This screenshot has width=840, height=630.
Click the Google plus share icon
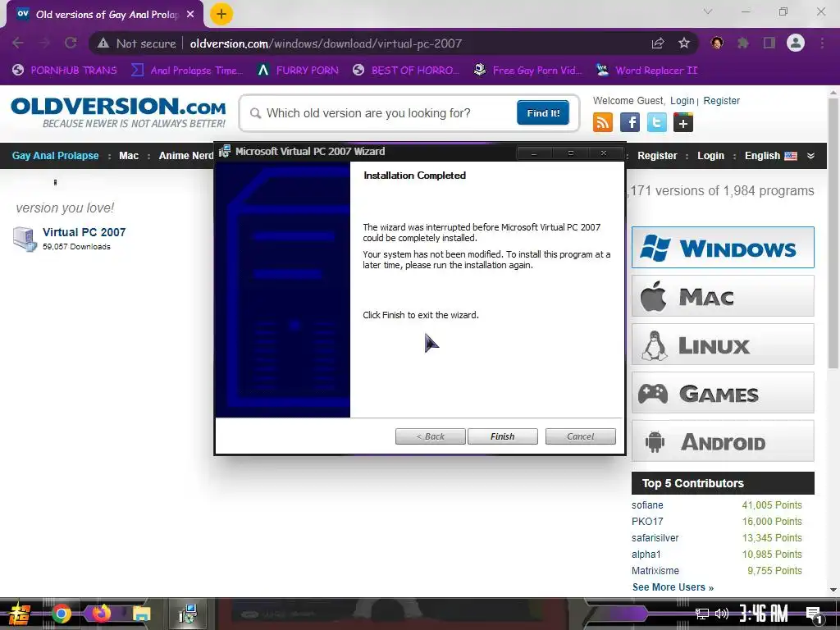coord(683,122)
